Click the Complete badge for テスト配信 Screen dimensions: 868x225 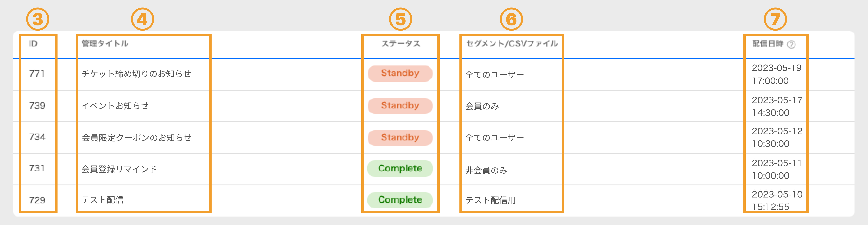400,200
